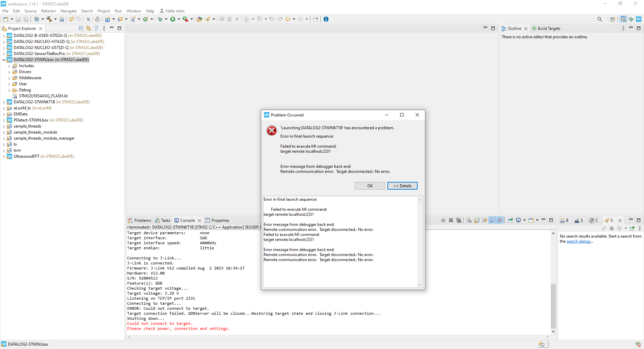
Task: Clear the Console output
Action: [469, 220]
